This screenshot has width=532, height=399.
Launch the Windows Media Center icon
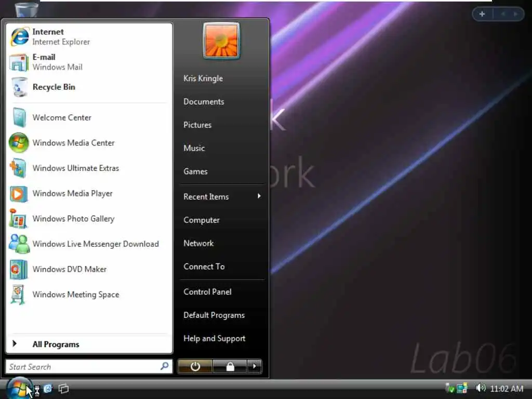19,142
